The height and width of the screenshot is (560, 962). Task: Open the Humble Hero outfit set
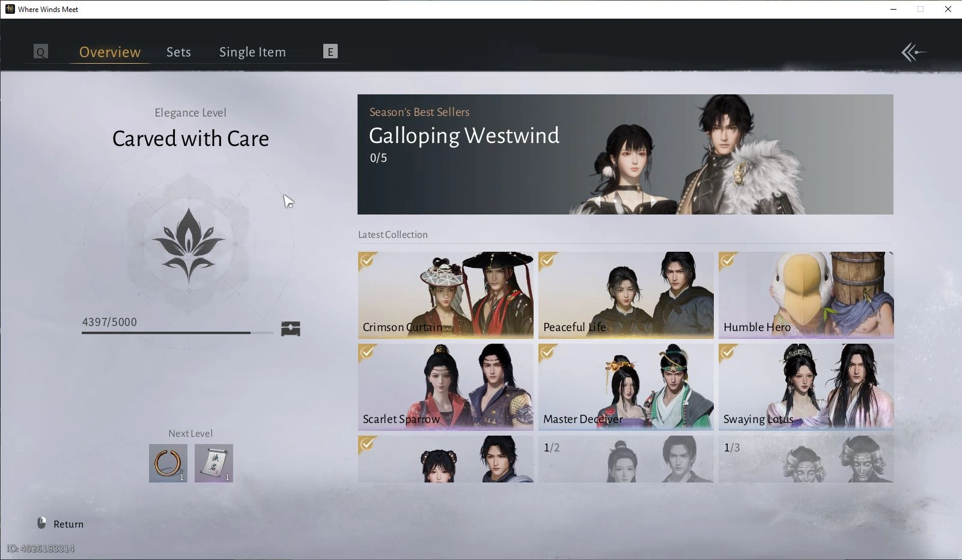(x=806, y=295)
